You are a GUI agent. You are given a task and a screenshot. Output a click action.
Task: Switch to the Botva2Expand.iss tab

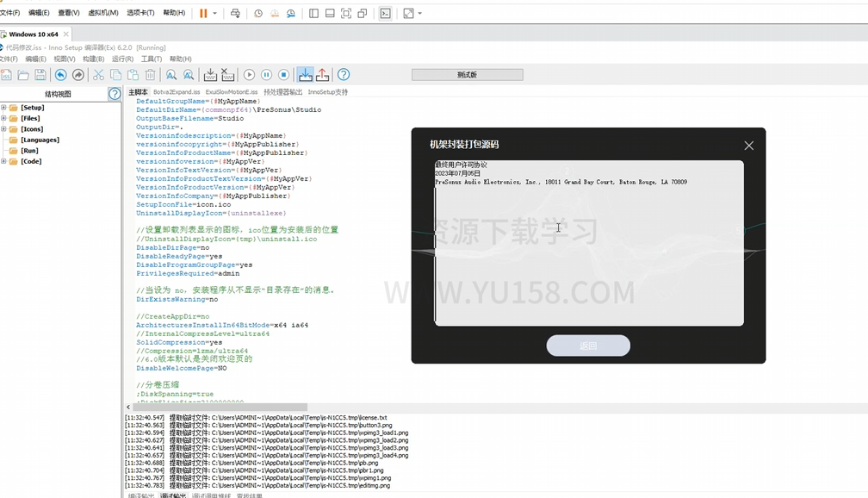[177, 92]
